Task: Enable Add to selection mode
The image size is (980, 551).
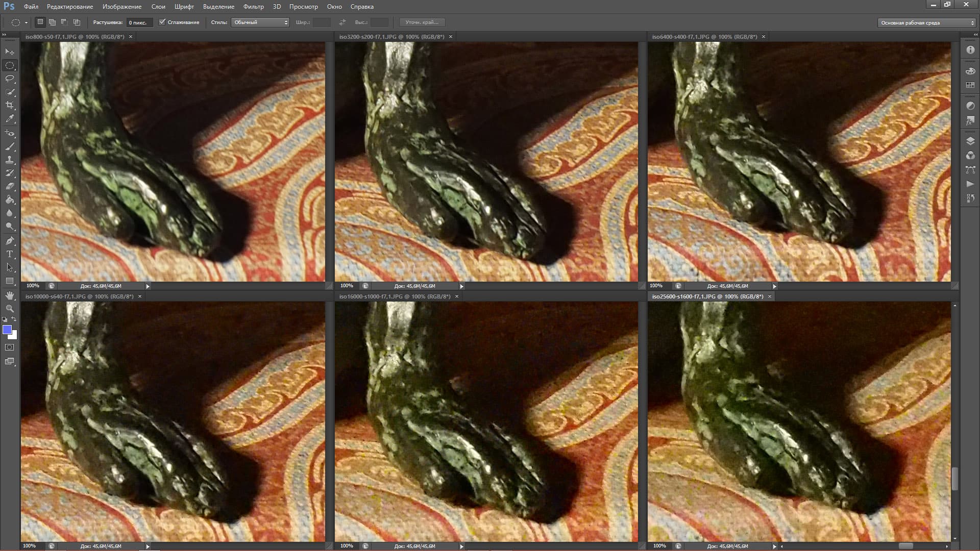Action: click(53, 22)
